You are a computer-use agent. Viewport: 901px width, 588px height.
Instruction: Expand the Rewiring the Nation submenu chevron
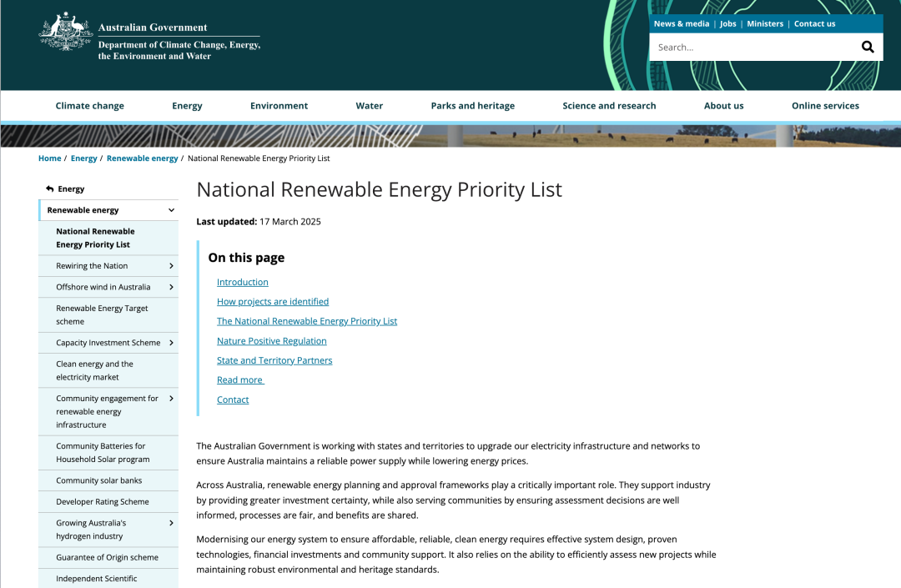point(171,266)
